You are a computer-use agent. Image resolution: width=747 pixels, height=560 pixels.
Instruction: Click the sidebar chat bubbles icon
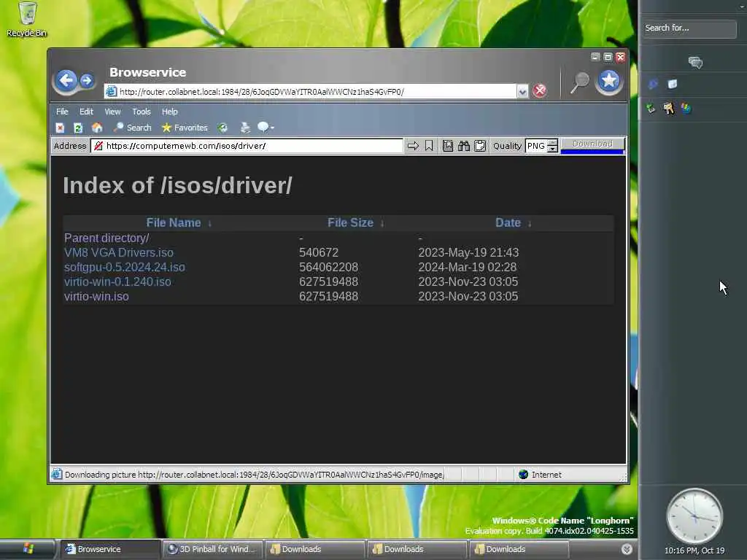[x=695, y=62]
